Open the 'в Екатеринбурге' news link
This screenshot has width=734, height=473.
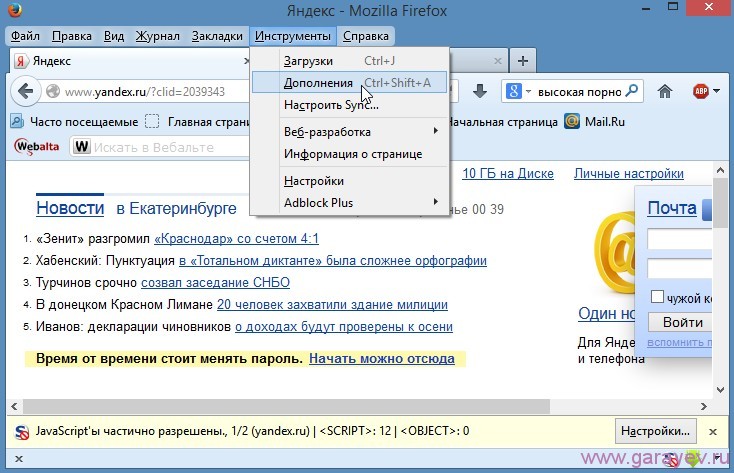point(176,208)
